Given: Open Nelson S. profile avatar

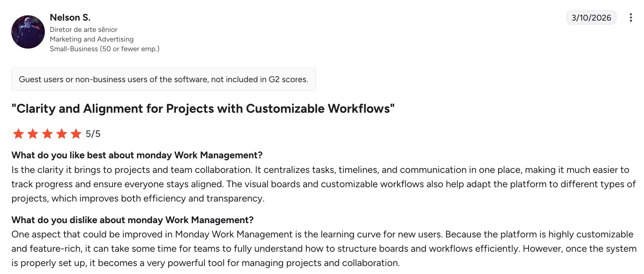Looking at the screenshot, I should coord(28,32).
